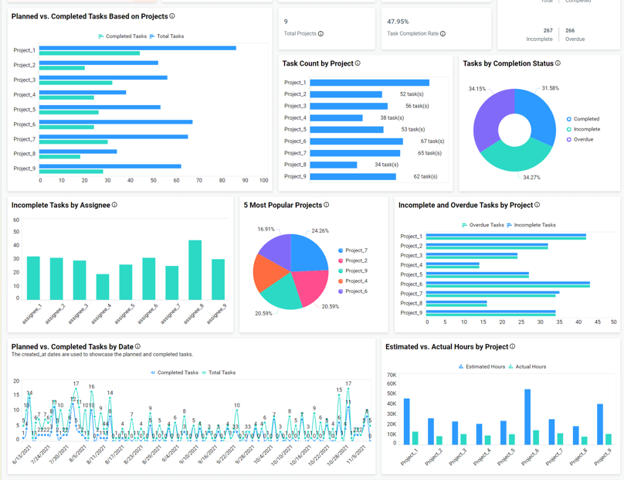624x480 pixels.
Task: Toggle Actual Hours legend in hours chart
Action: click(527, 367)
